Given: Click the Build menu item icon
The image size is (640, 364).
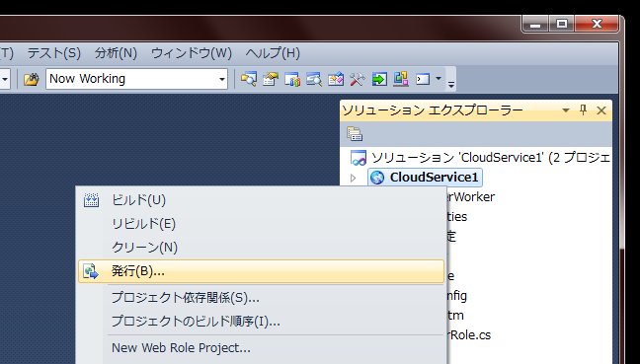Looking at the screenshot, I should [91, 200].
